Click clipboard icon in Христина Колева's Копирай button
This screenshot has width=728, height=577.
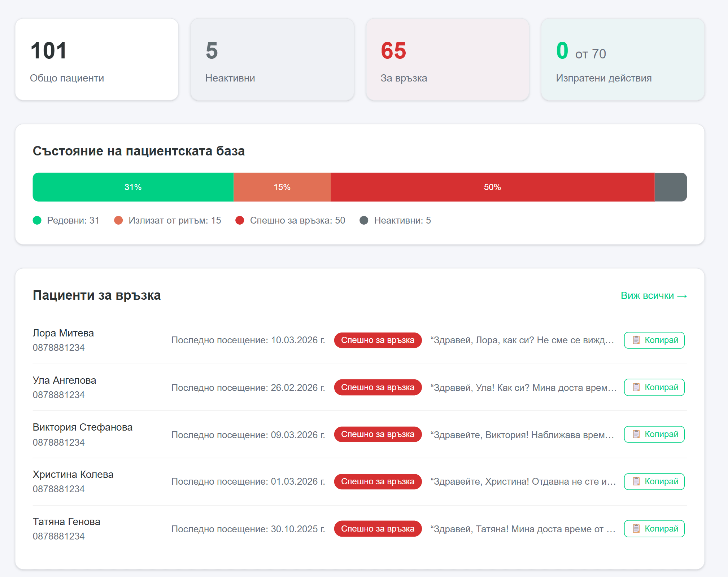tap(636, 481)
